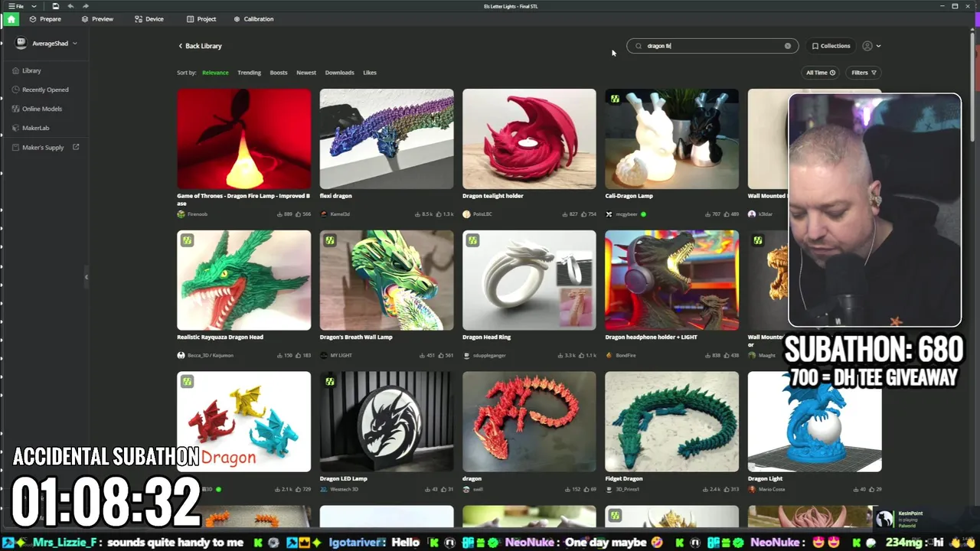Open the Project tab
The width and height of the screenshot is (980, 551).
[201, 19]
